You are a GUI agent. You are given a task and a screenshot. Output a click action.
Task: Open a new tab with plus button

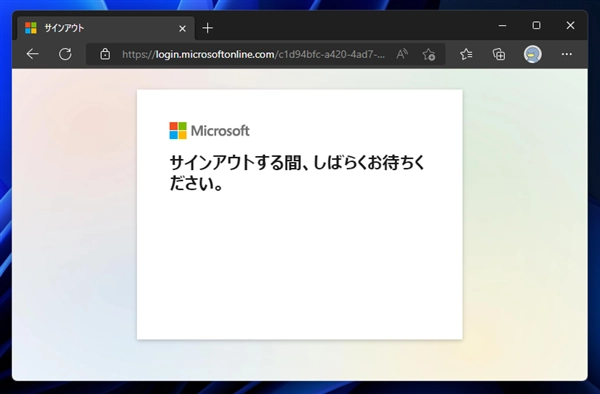coord(207,28)
